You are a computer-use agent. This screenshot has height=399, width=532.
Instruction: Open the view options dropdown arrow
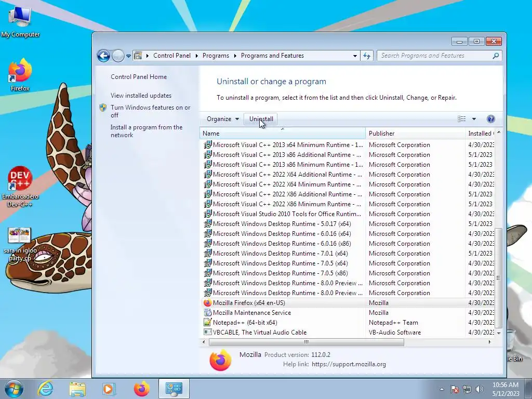(474, 119)
